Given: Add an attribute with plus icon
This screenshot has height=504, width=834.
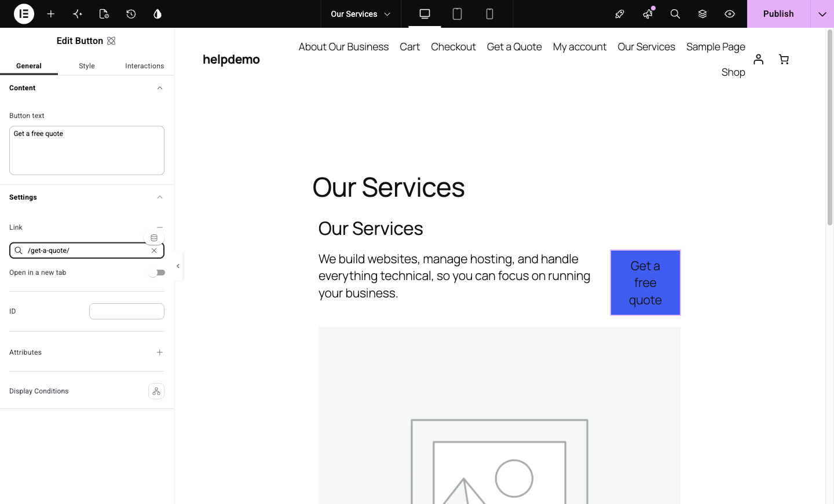Looking at the screenshot, I should [x=160, y=352].
